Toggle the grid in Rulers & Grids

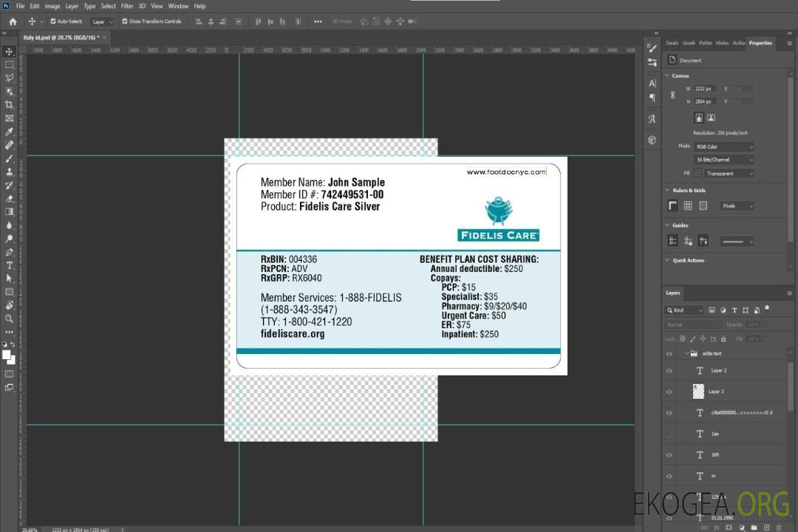pyautogui.click(x=688, y=205)
